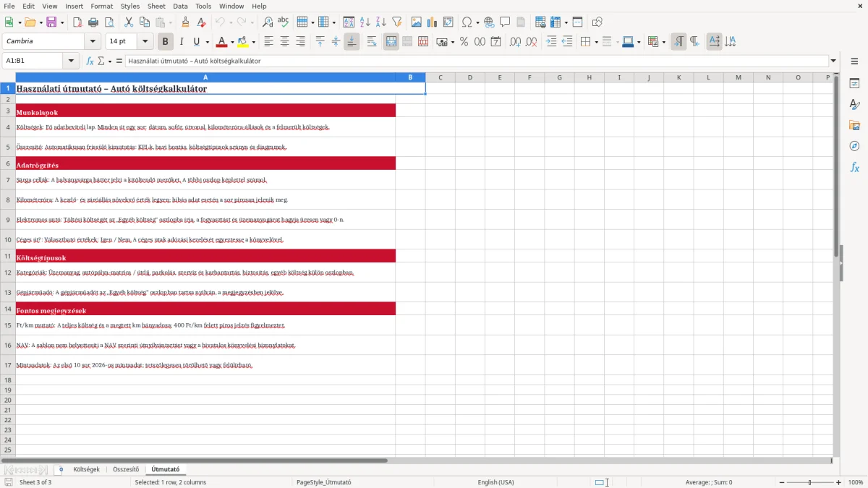The width and height of the screenshot is (868, 488).
Task: Open Find and Replace
Action: [x=268, y=22]
